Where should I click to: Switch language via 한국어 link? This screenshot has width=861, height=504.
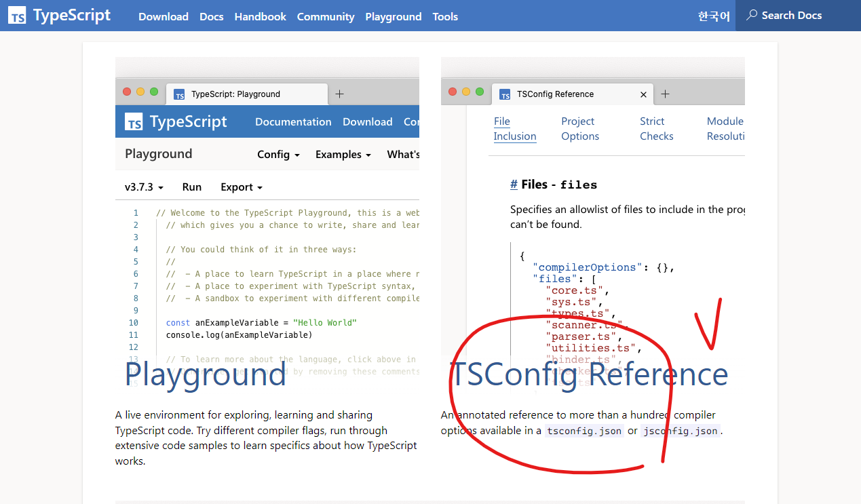click(x=714, y=16)
